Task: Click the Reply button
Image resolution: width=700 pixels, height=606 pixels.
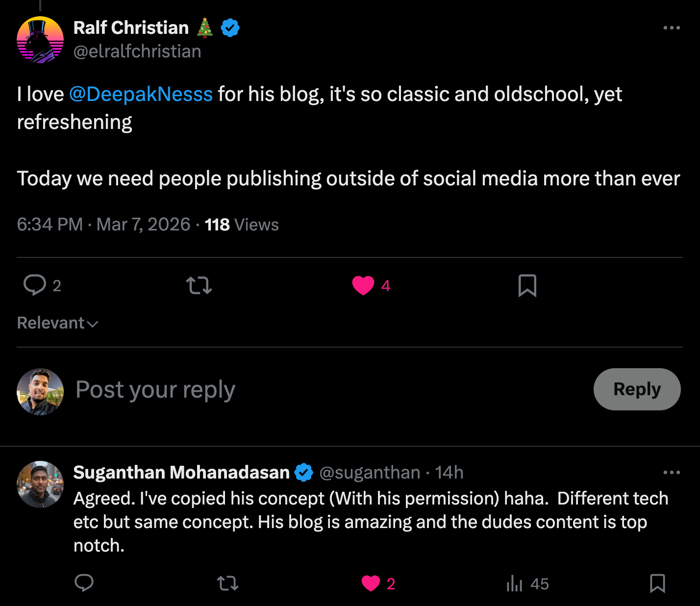Action: (637, 389)
